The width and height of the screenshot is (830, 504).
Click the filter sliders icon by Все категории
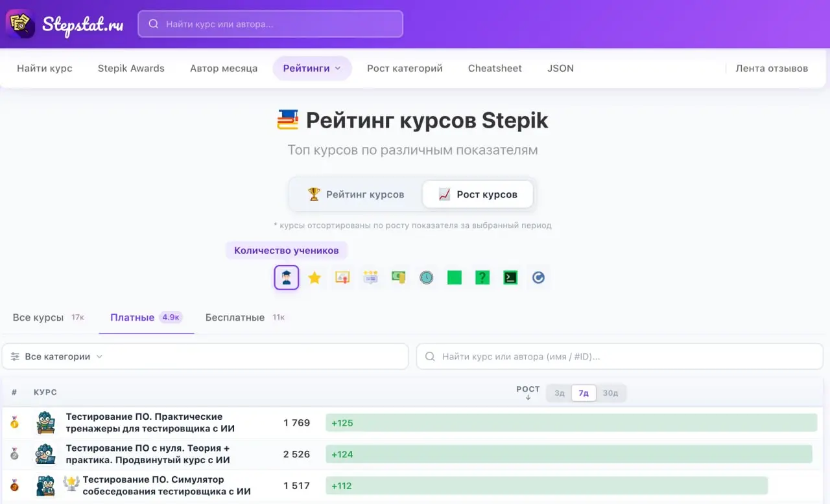click(15, 356)
